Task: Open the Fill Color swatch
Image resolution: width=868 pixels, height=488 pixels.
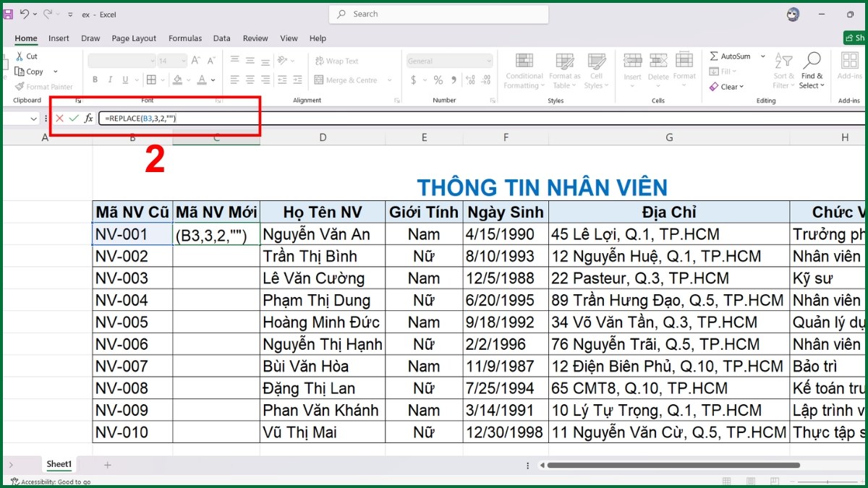Action: coord(177,80)
